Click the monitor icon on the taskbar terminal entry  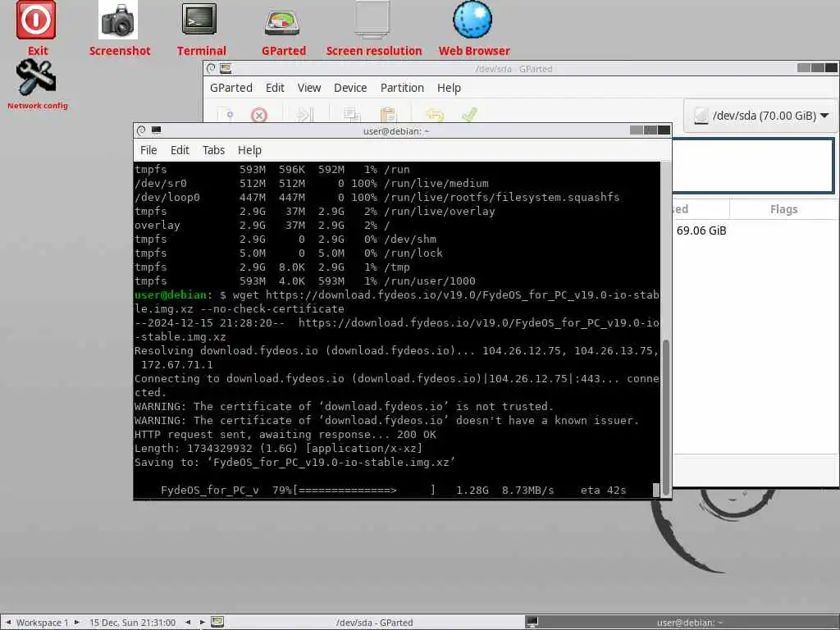pos(532,622)
